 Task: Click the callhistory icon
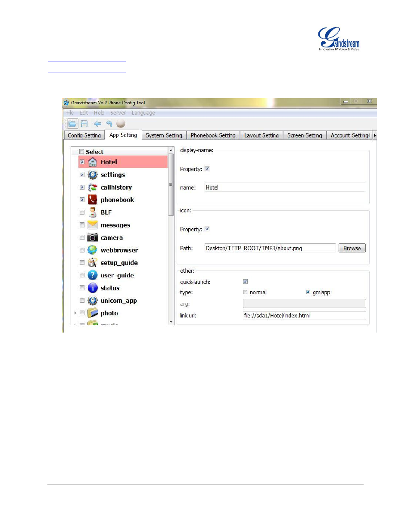[93, 187]
